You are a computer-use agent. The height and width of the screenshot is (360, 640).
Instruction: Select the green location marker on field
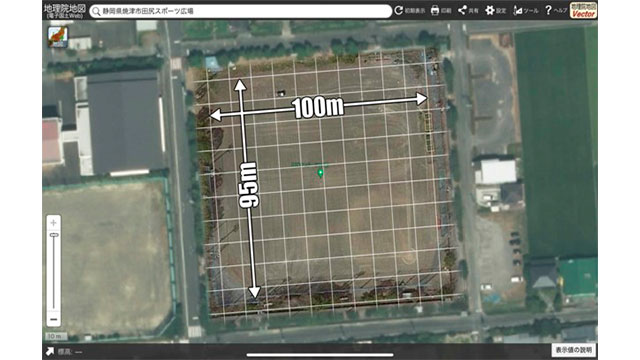pos(320,173)
